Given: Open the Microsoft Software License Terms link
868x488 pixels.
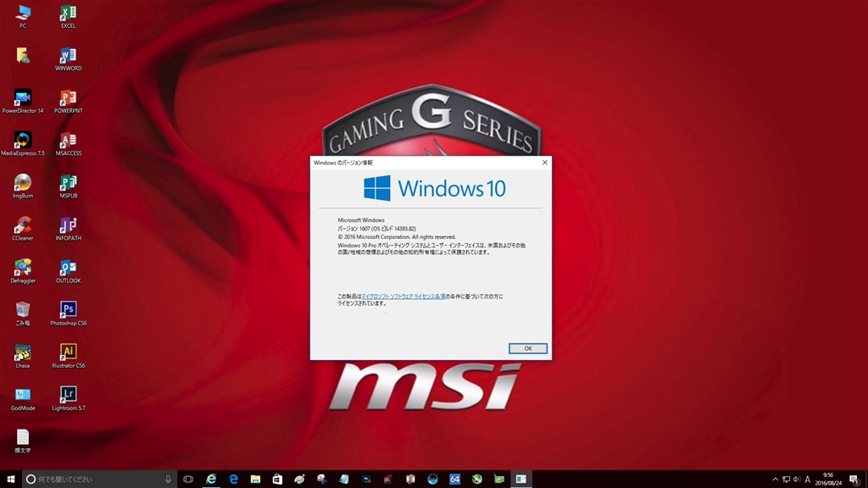Looking at the screenshot, I should (x=403, y=297).
